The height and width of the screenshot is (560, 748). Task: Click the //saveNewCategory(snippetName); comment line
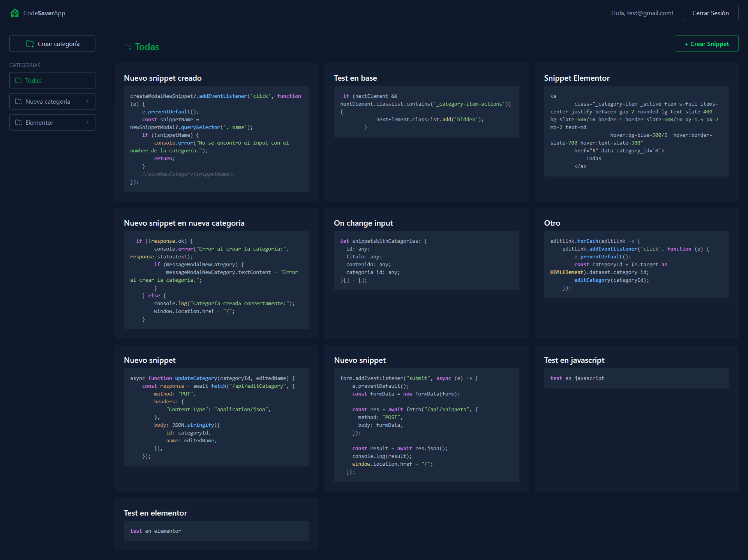coord(189,174)
